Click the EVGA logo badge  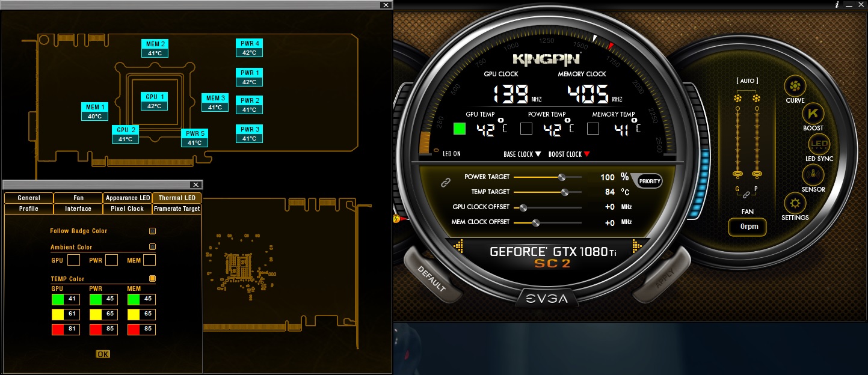(x=548, y=299)
